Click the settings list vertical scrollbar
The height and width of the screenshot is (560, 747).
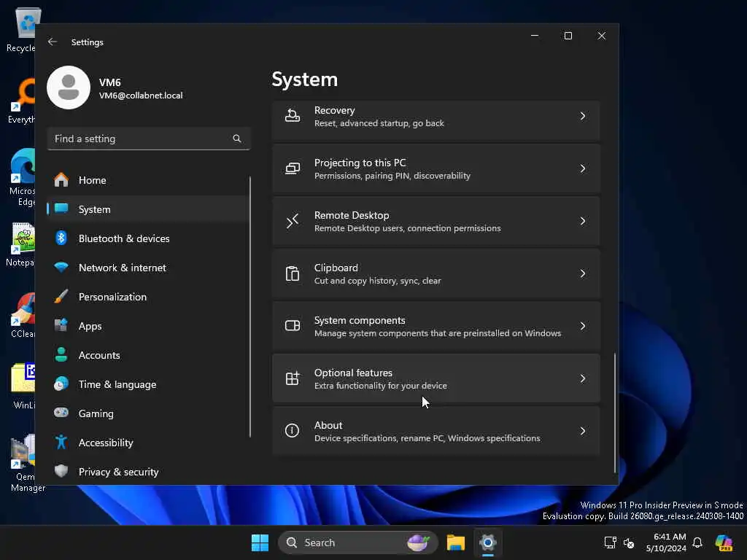(x=615, y=412)
